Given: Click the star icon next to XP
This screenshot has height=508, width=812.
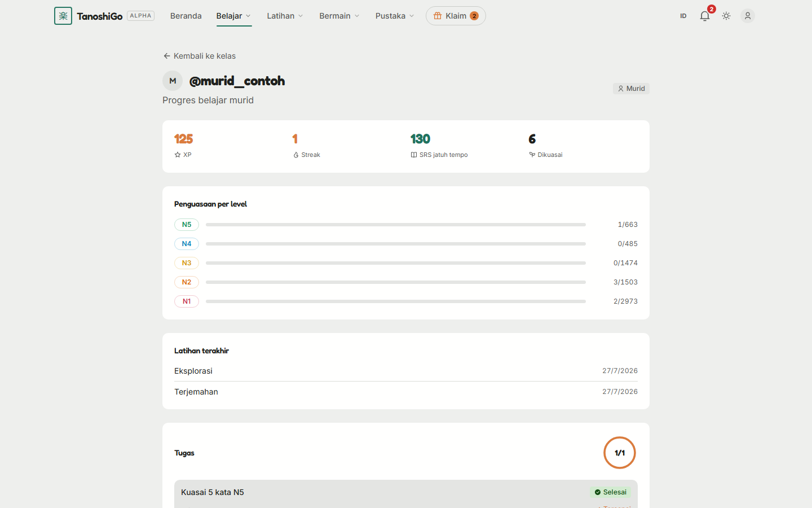Looking at the screenshot, I should pyautogui.click(x=178, y=155).
